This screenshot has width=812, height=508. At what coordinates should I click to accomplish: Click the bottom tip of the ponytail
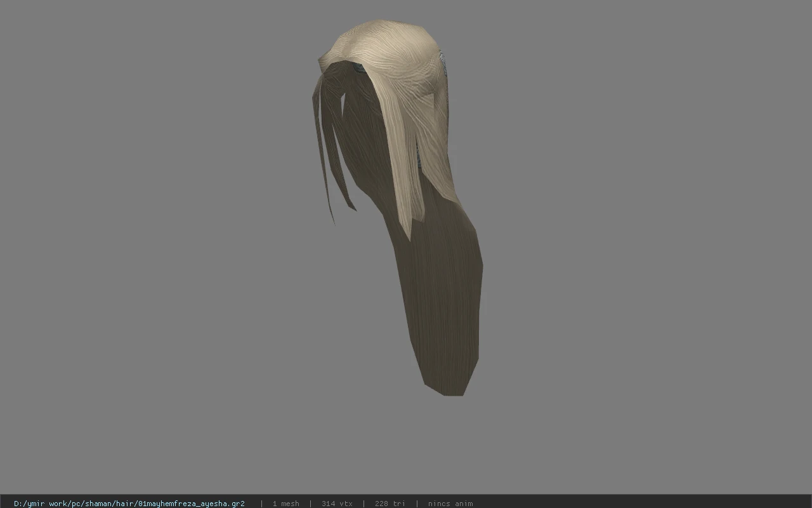tap(452, 390)
